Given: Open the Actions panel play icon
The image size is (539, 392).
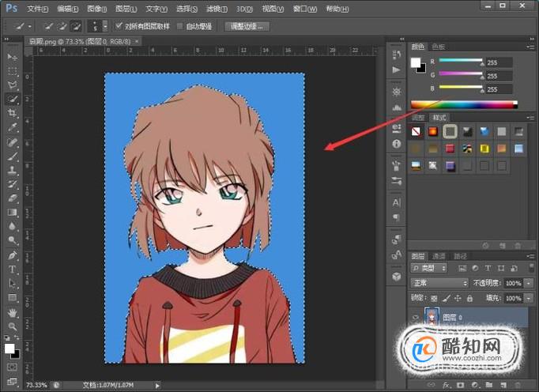Looking at the screenshot, I should pyautogui.click(x=396, y=70).
